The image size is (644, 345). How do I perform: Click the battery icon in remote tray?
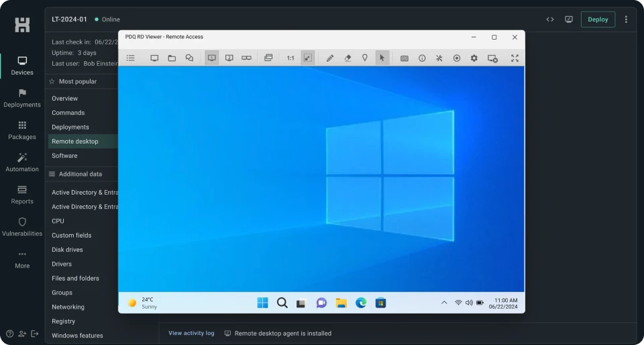(480, 303)
